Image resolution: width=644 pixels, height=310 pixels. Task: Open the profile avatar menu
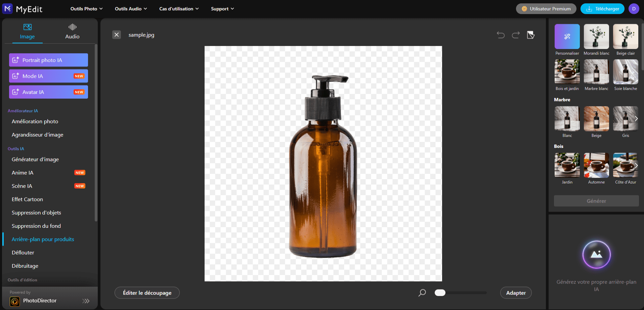(x=634, y=9)
